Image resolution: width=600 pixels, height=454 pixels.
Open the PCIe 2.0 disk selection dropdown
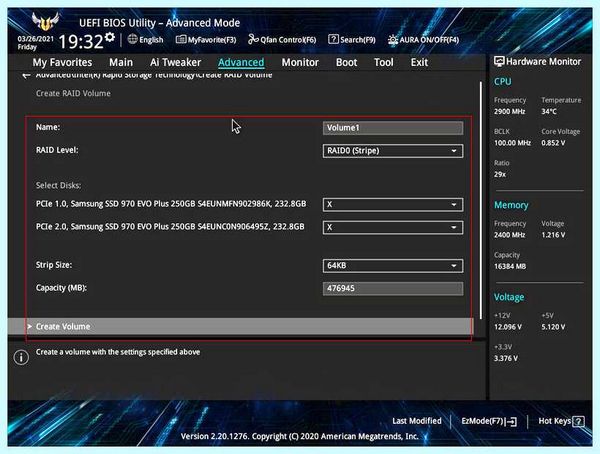tap(393, 227)
